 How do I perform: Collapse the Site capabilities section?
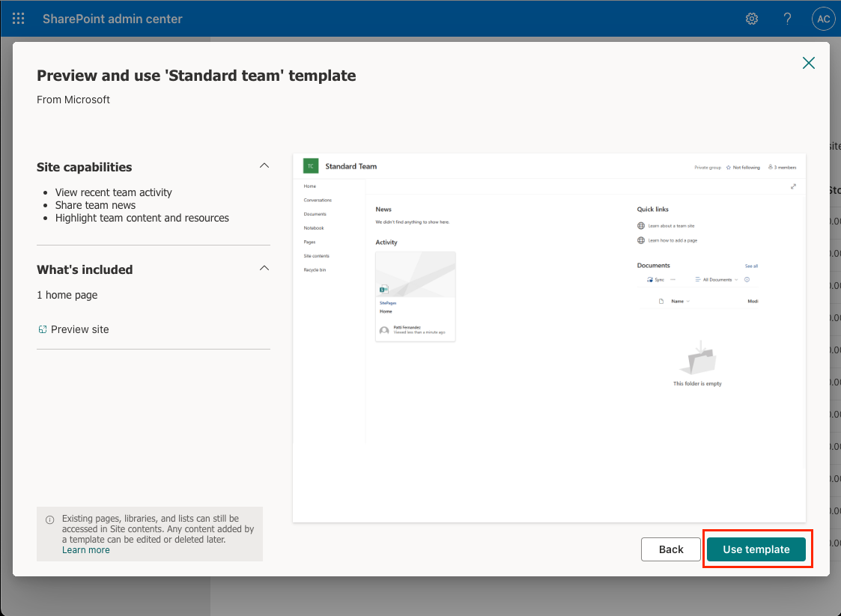coord(264,165)
